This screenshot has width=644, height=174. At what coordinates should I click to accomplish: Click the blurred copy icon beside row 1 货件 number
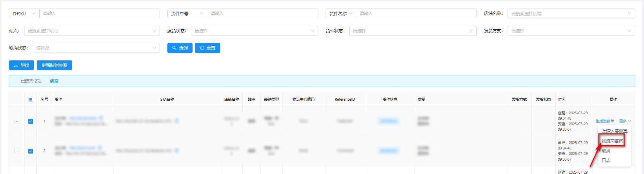click(x=101, y=118)
